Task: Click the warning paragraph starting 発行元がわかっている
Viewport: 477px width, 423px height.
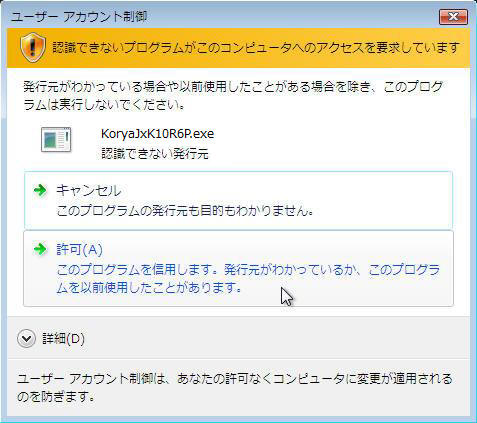Action: [233, 96]
